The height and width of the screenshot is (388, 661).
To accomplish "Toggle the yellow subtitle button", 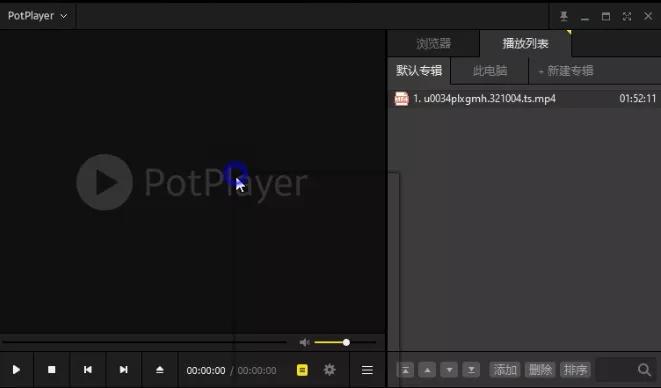I will click(x=302, y=370).
